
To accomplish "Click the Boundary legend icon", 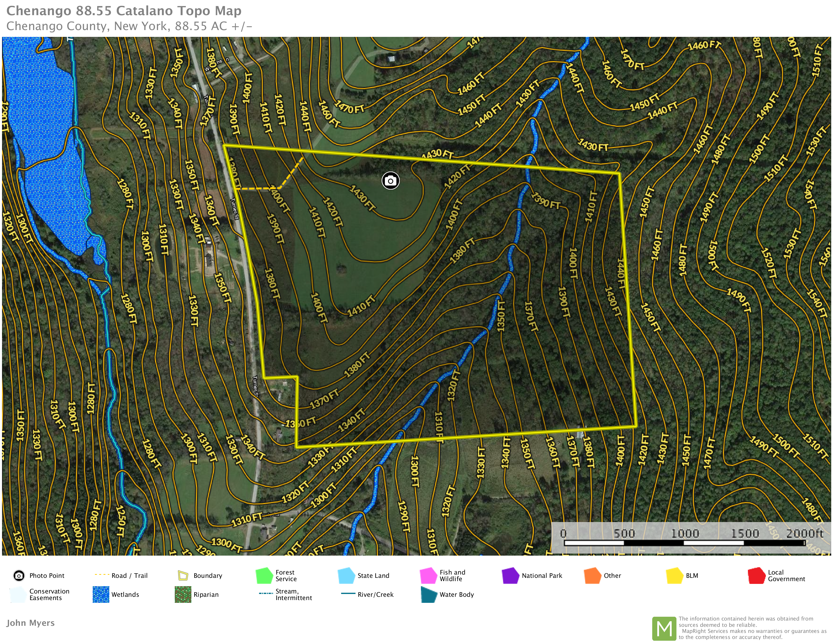I will (x=183, y=575).
